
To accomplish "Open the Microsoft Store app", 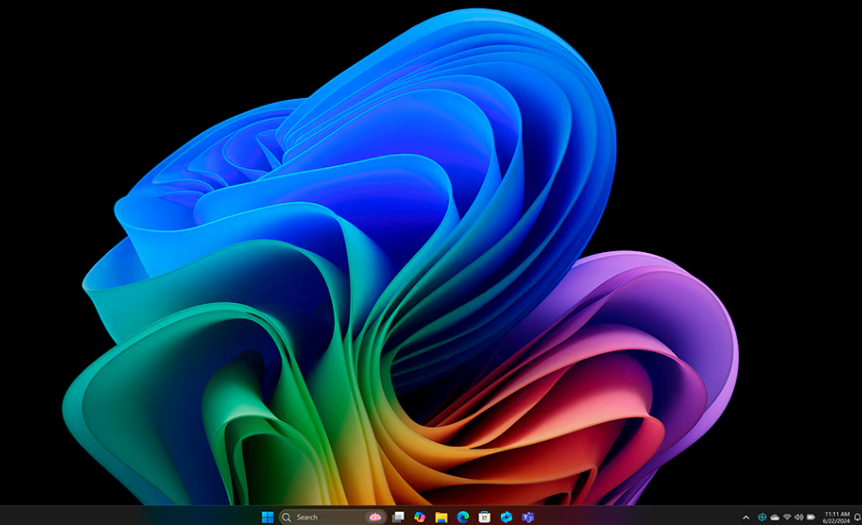I will (x=484, y=517).
